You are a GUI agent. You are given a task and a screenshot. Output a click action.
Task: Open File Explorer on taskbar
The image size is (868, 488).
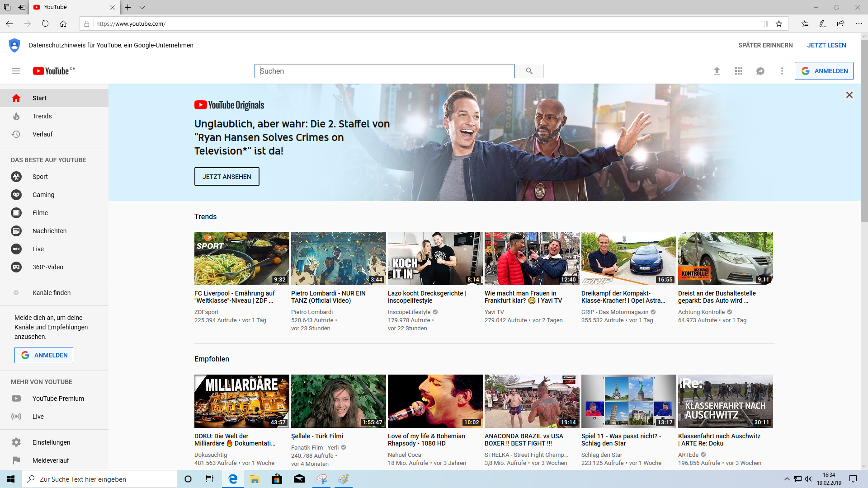tap(255, 479)
